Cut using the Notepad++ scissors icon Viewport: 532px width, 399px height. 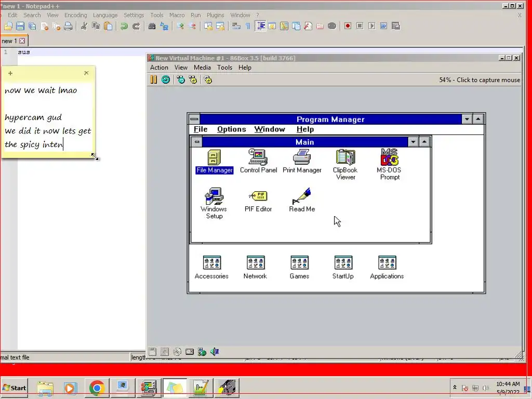click(x=84, y=26)
